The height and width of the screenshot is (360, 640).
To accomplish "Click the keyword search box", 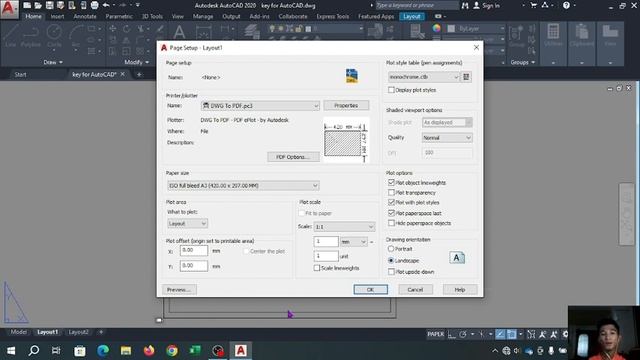I will [416, 5].
